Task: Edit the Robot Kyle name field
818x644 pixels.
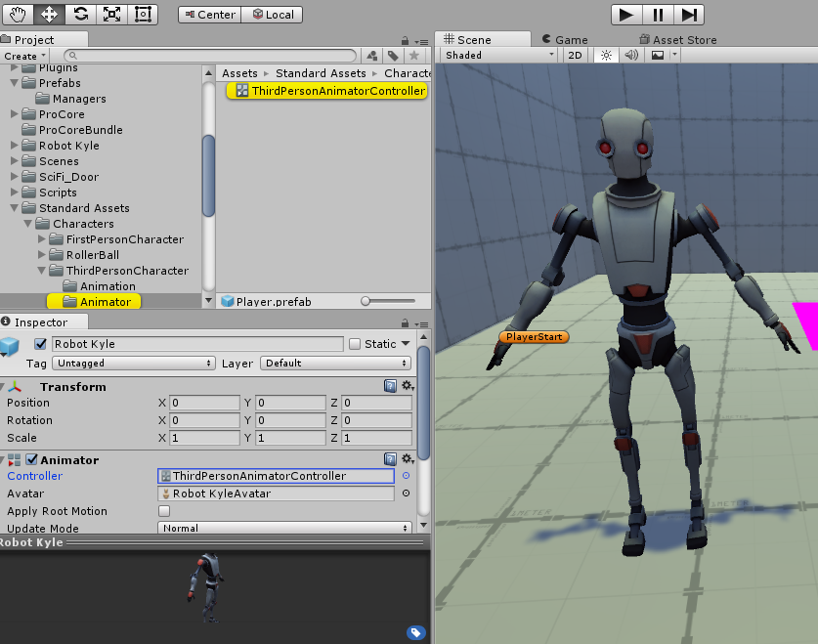Action: (x=197, y=344)
